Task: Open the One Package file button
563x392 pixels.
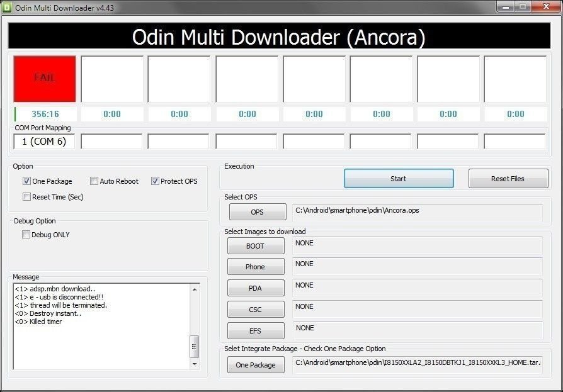Action: (x=255, y=365)
